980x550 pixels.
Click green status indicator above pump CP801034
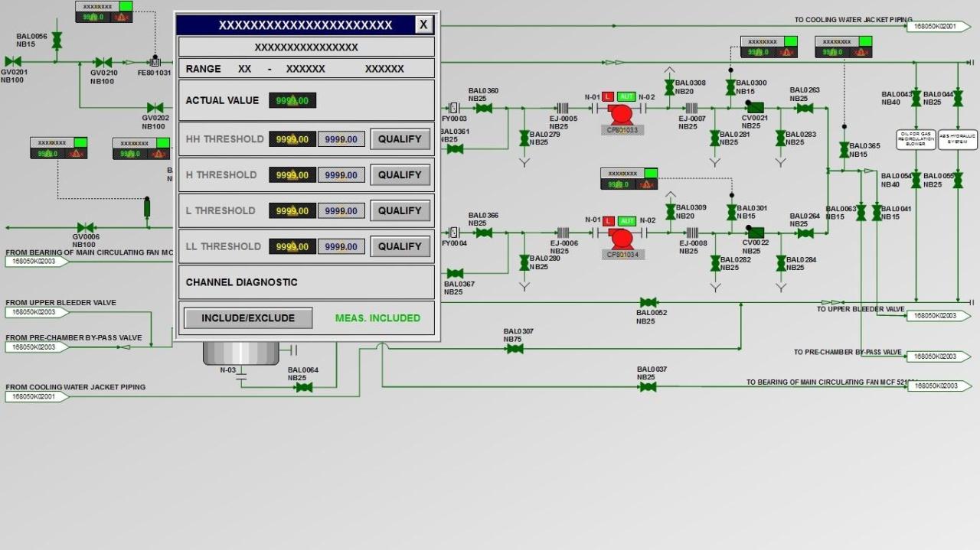[x=651, y=174]
